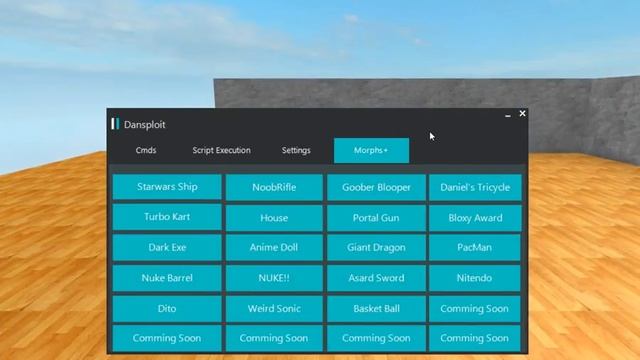640x360 pixels.
Task: Open the Settings tab
Action: 296,150
